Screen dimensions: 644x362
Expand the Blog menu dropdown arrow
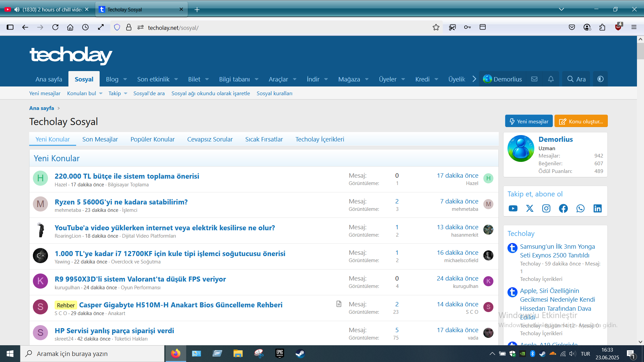pos(125,79)
